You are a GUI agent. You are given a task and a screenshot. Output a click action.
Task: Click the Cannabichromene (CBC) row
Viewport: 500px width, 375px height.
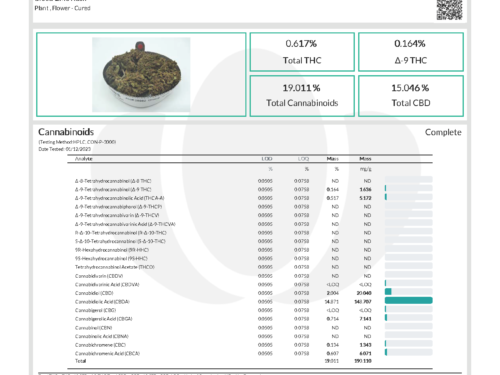coord(250,345)
